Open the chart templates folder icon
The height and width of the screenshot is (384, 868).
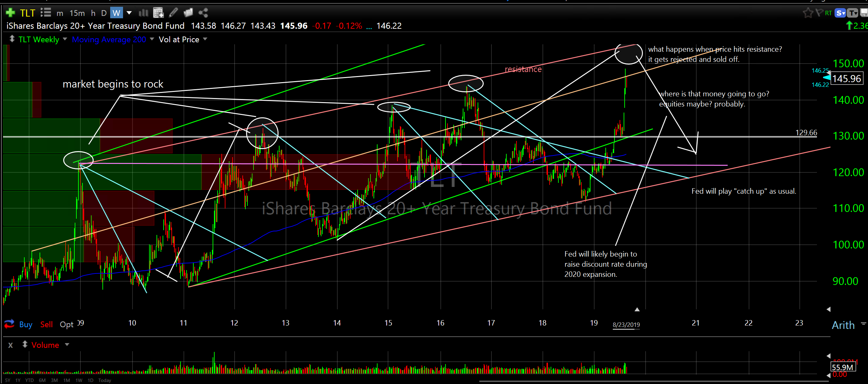(x=188, y=13)
